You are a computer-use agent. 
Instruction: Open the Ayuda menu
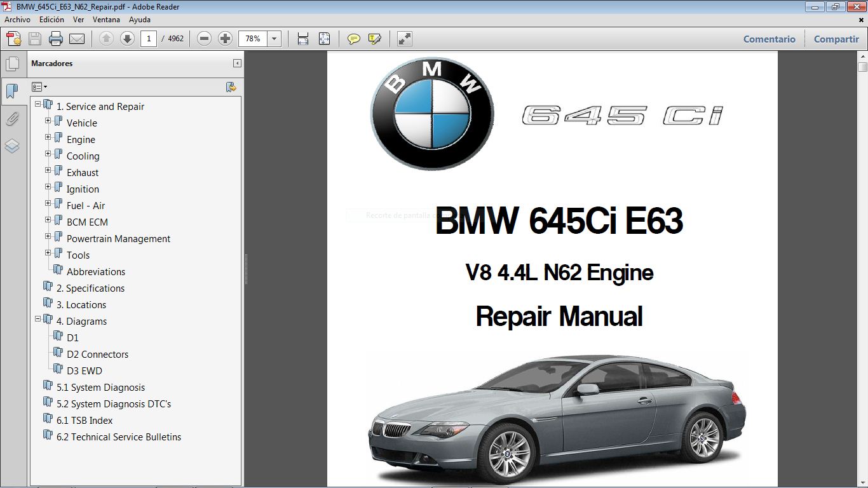click(140, 20)
